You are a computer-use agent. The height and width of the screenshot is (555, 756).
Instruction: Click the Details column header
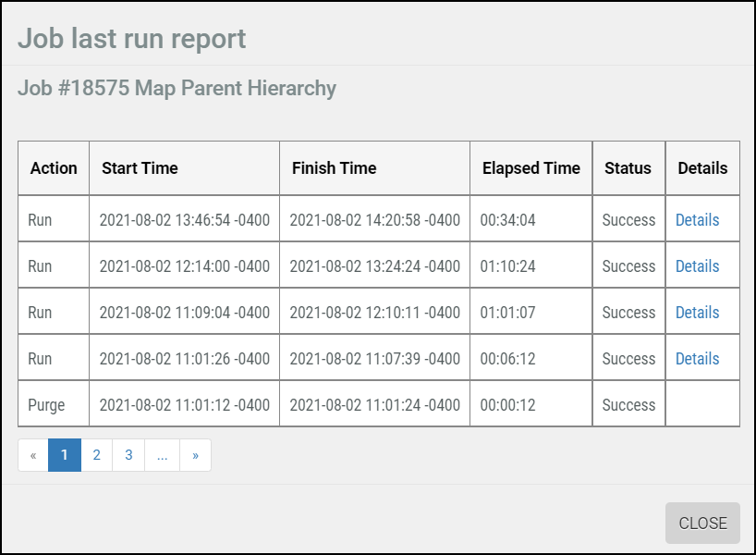click(x=702, y=168)
